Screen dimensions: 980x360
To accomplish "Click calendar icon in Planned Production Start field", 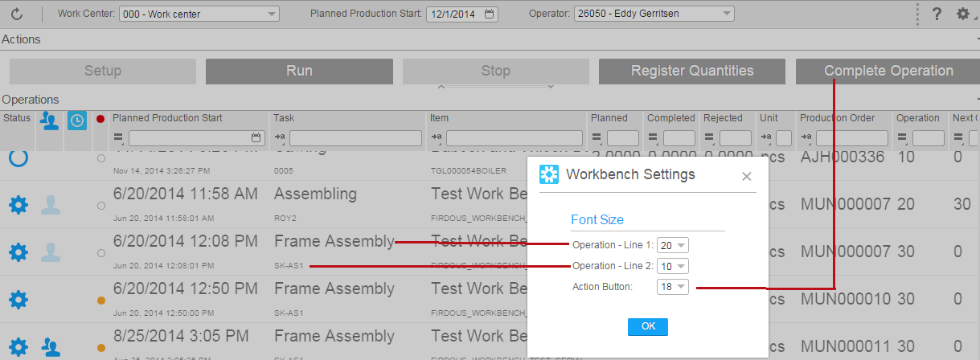I will click(490, 14).
